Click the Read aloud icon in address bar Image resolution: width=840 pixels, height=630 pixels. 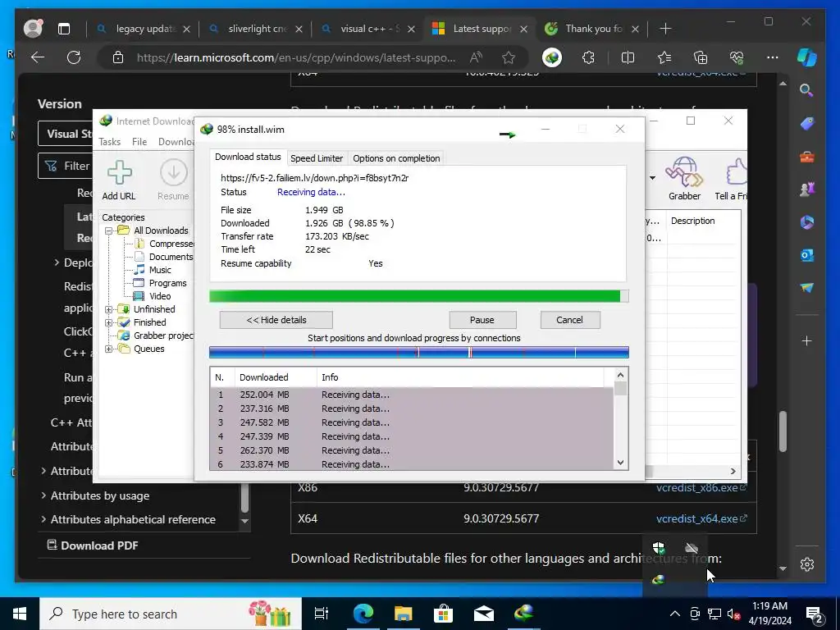[x=476, y=57]
